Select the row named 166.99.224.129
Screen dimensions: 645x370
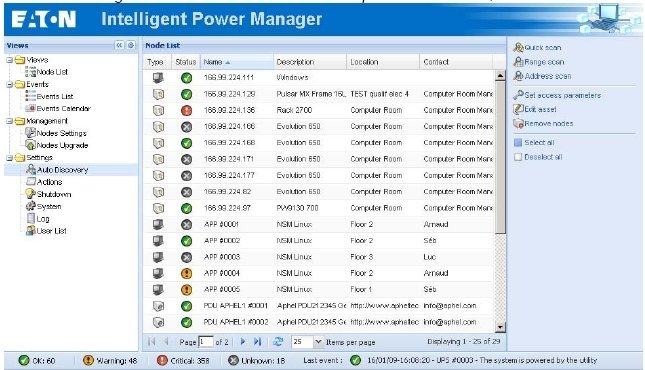point(229,94)
